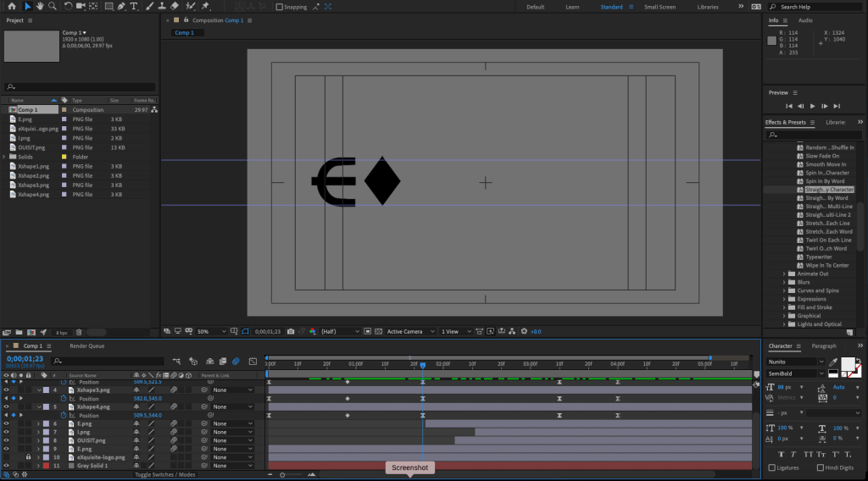868x481 pixels.
Task: Select the Zoom magnifier tool
Action: (53, 7)
